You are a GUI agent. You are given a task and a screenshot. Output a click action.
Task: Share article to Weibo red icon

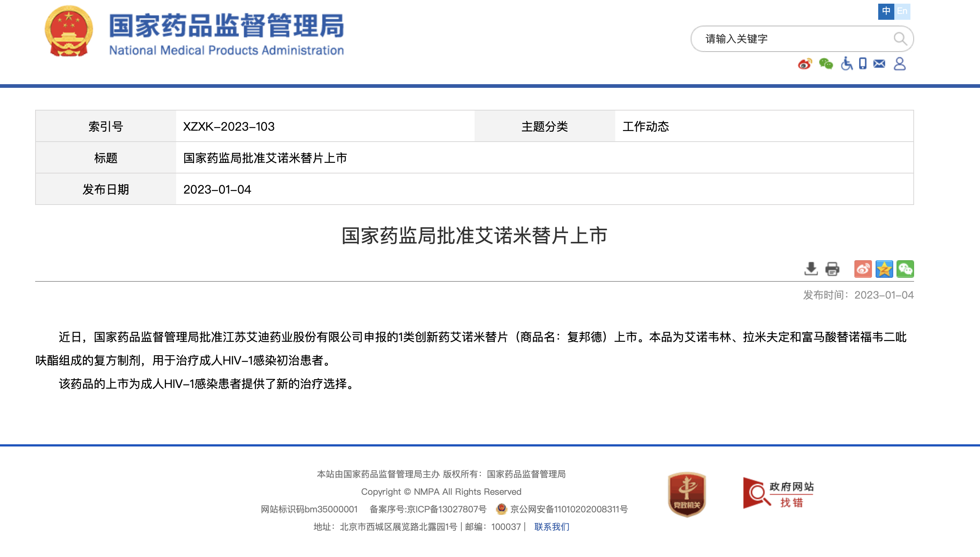click(863, 269)
